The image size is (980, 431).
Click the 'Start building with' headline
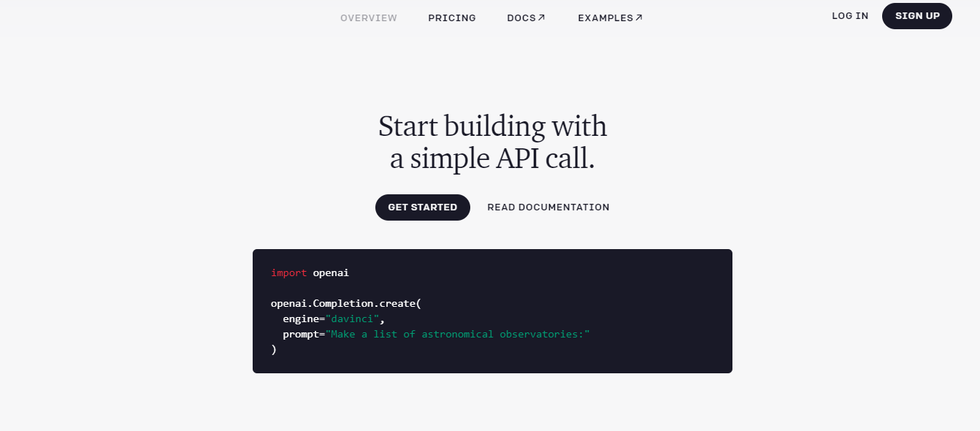coord(493,126)
